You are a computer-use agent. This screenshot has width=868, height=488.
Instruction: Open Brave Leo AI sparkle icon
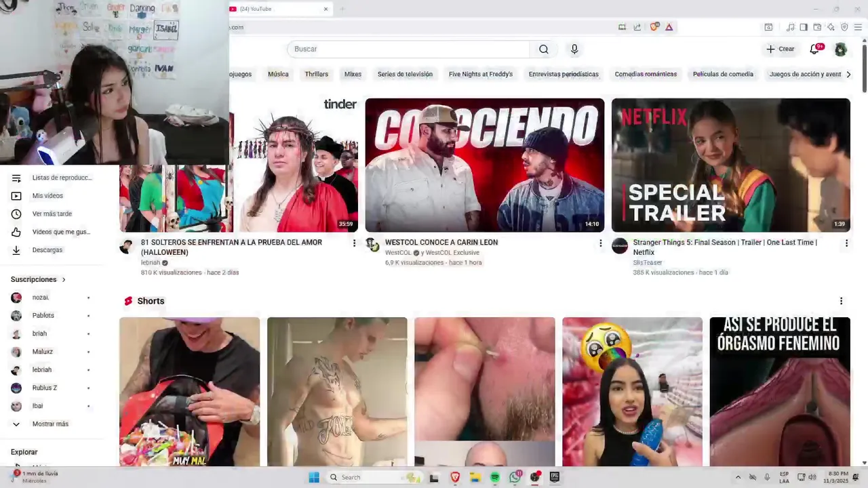click(831, 27)
